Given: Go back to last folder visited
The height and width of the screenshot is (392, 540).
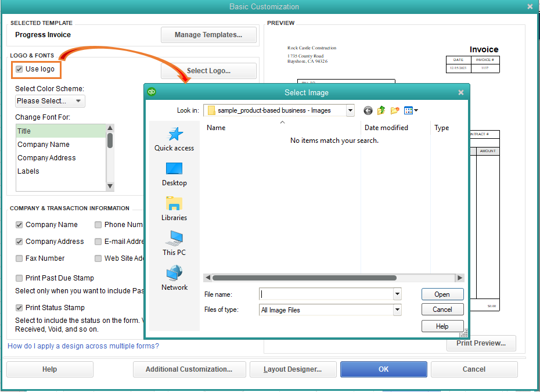Looking at the screenshot, I should point(368,110).
